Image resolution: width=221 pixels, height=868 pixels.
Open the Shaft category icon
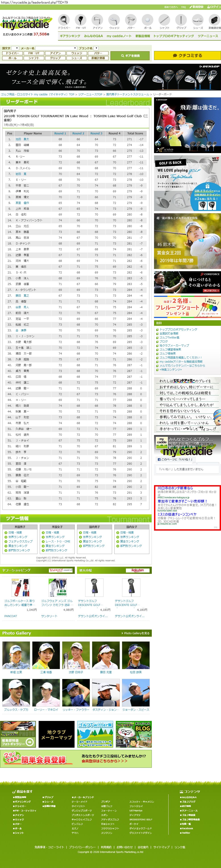tap(164, 21)
